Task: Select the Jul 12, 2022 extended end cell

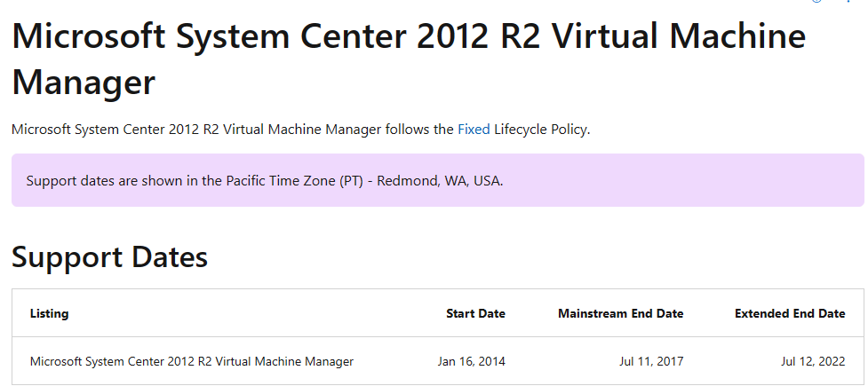Action: click(x=813, y=362)
